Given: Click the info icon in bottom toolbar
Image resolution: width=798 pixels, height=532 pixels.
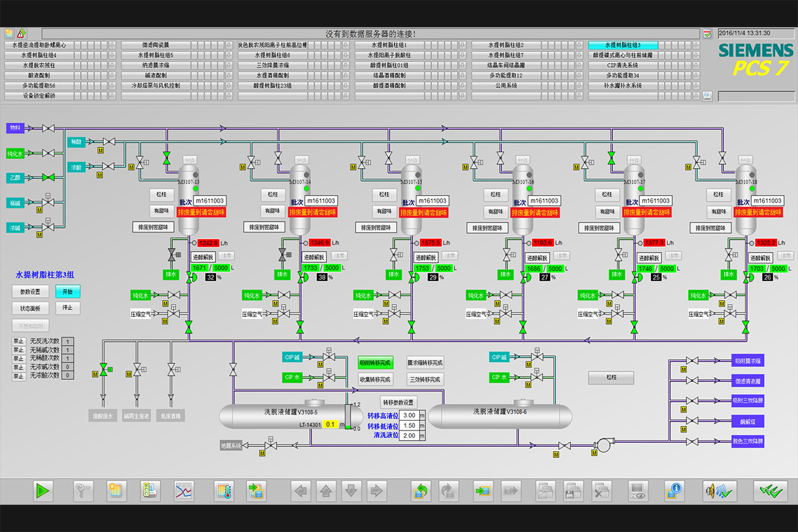Looking at the screenshot, I should click(x=675, y=491).
